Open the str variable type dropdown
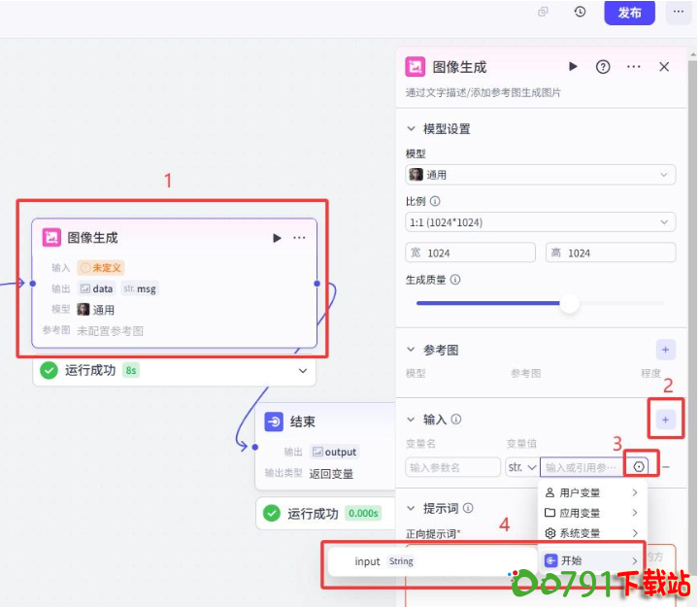The image size is (700, 607). tap(521, 467)
